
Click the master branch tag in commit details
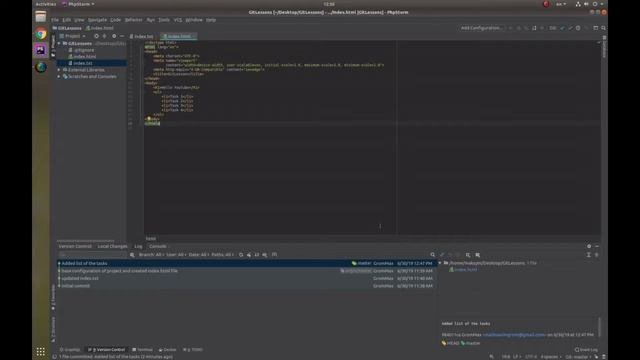pyautogui.click(x=471, y=343)
